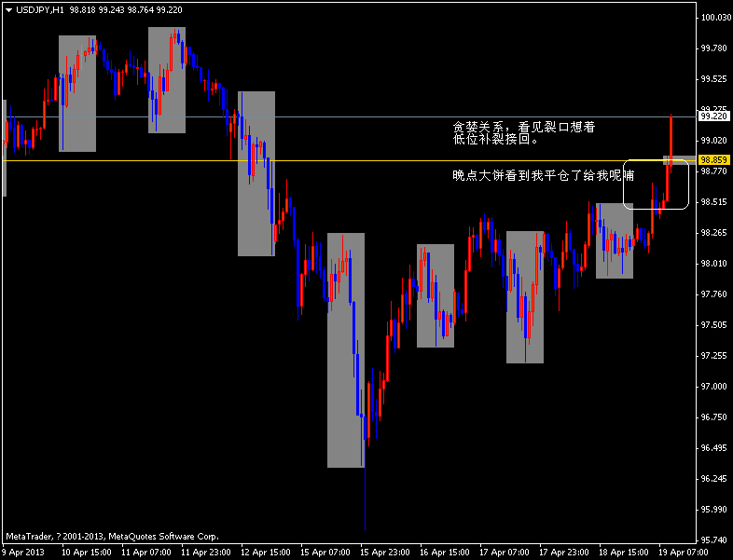Select the text label 低位补裂接回。
The image size is (733, 560).
(x=495, y=139)
